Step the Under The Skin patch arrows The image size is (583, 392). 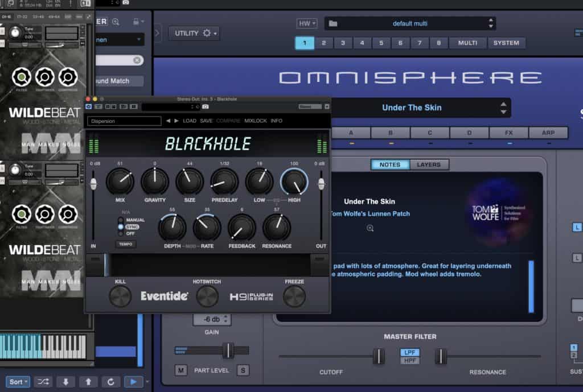coord(503,108)
